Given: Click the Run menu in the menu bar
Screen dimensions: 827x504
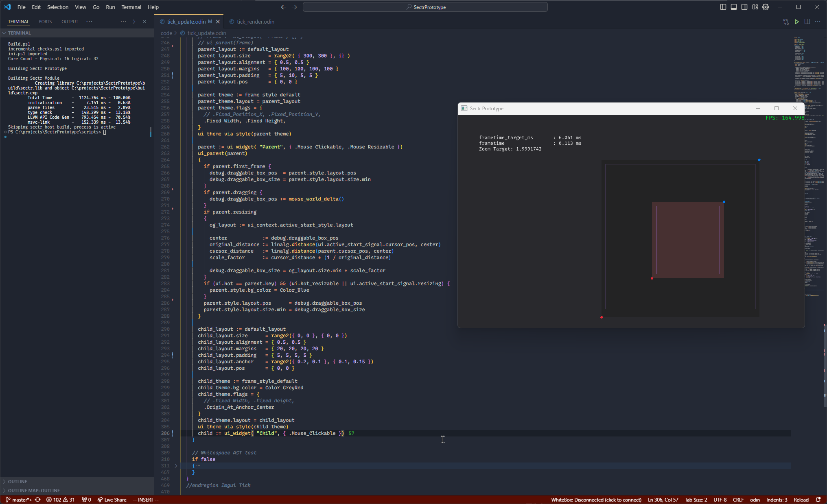Looking at the screenshot, I should point(110,7).
